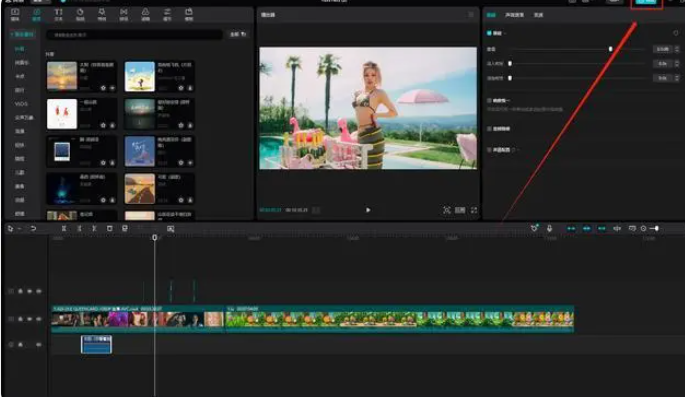This screenshot has width=685, height=397.
Task: Toggle the checked basic audio settings checkbox
Action: point(489,33)
